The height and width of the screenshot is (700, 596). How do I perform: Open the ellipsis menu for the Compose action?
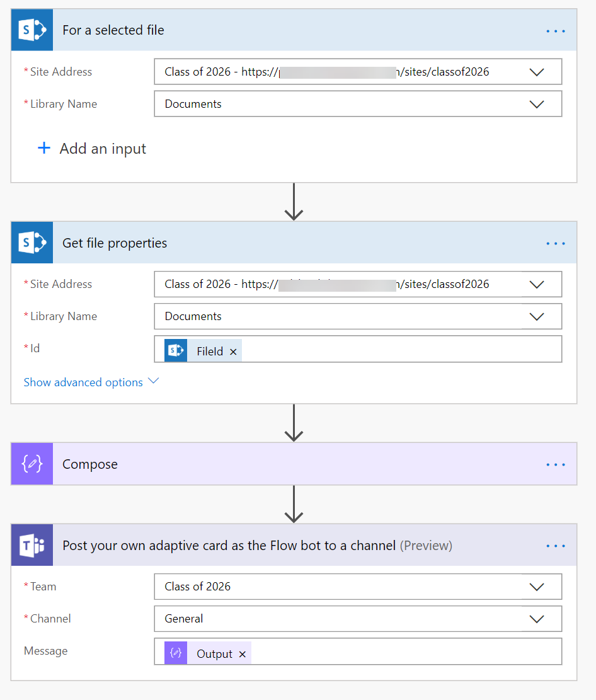click(555, 464)
